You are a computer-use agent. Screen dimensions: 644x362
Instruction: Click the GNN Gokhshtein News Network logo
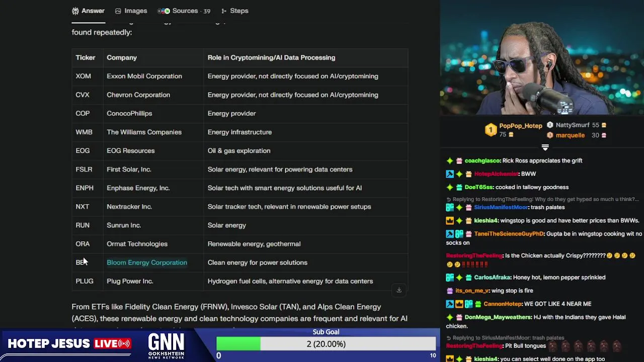pyautogui.click(x=166, y=346)
